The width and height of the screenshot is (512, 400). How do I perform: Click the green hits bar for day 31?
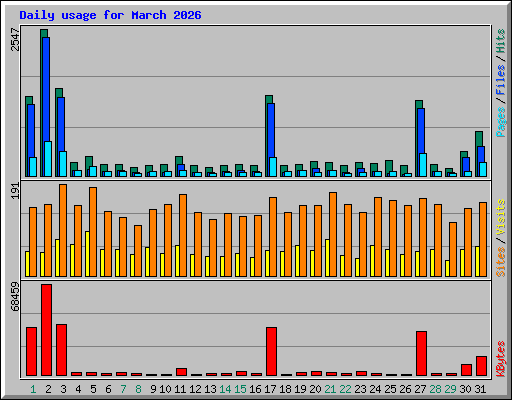pyautogui.click(x=479, y=138)
